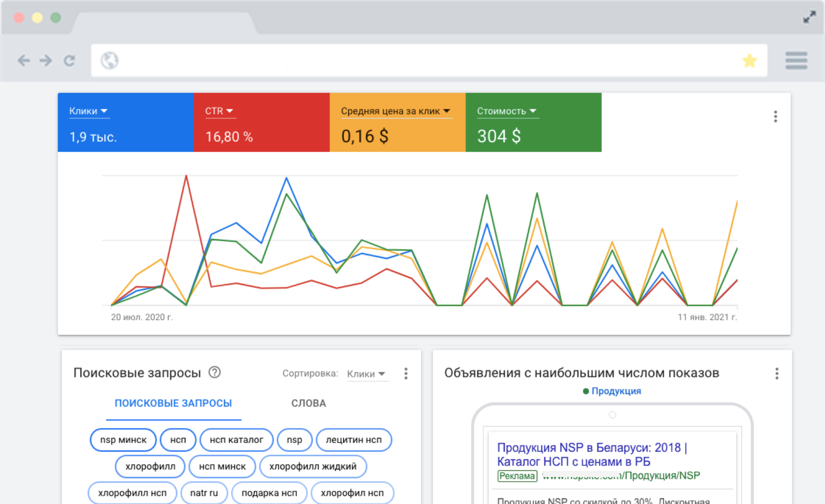825x504 pixels.
Task: Click the 20 июл. 2020 г. date label
Action: pos(142,317)
